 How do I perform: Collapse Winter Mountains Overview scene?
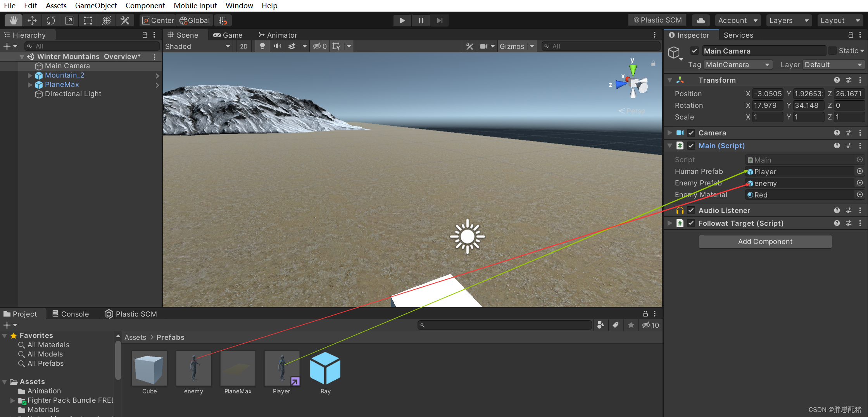click(x=22, y=57)
